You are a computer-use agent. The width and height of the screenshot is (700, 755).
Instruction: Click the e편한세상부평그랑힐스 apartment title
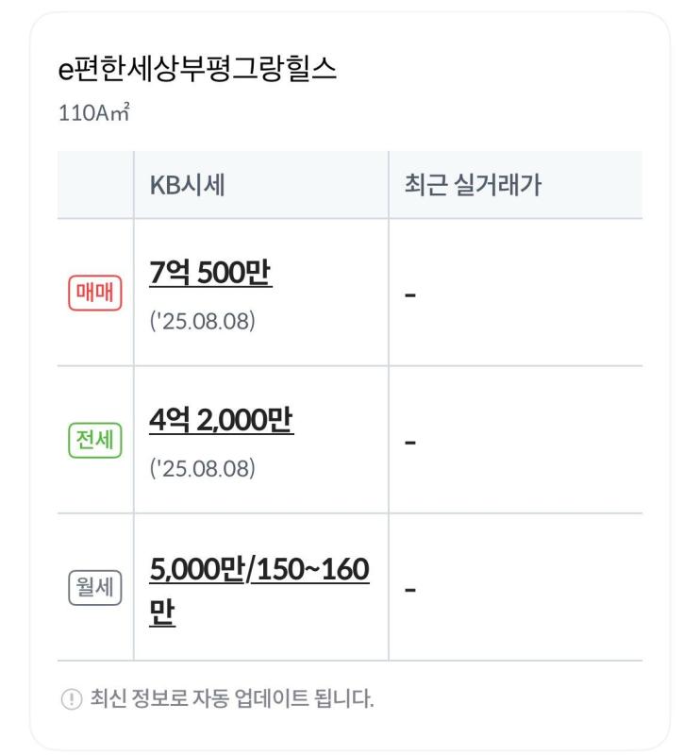pos(197,70)
